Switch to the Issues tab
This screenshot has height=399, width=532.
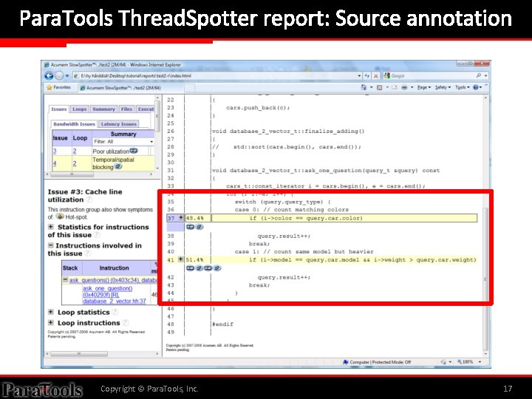(x=58, y=109)
